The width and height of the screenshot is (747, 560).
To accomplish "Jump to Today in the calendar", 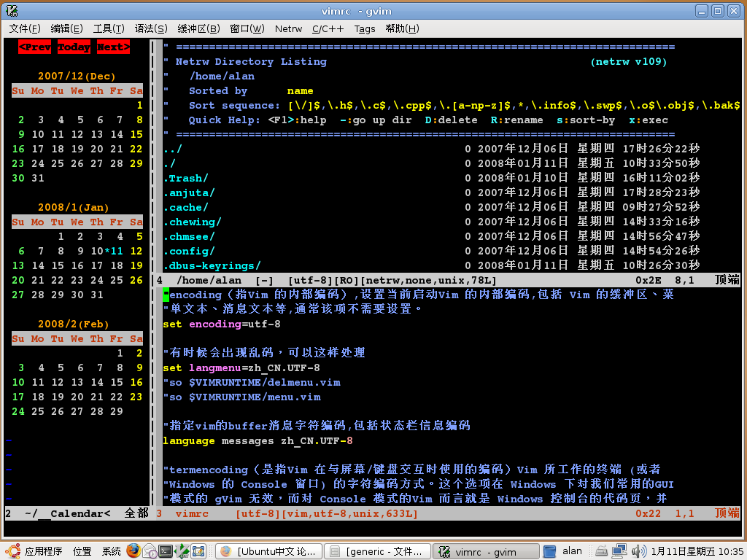I will 74,47.
